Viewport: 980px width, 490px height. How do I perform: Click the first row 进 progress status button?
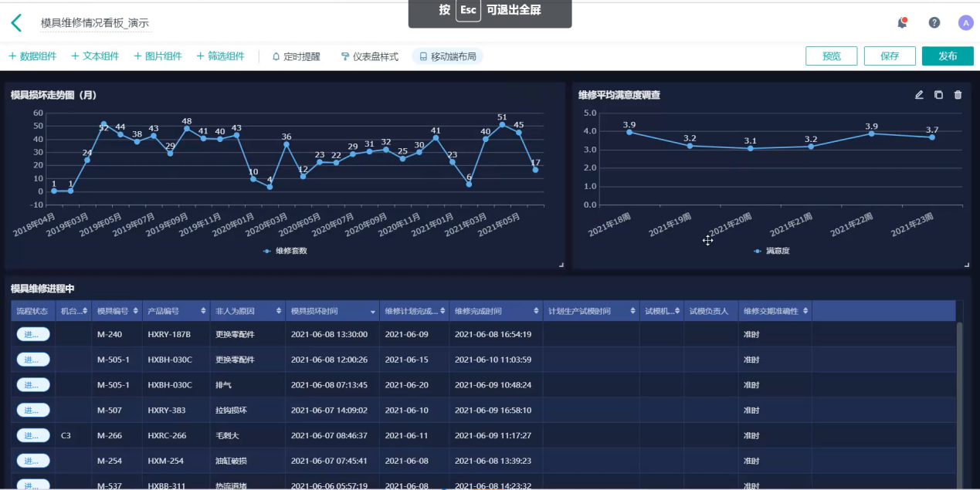point(32,333)
